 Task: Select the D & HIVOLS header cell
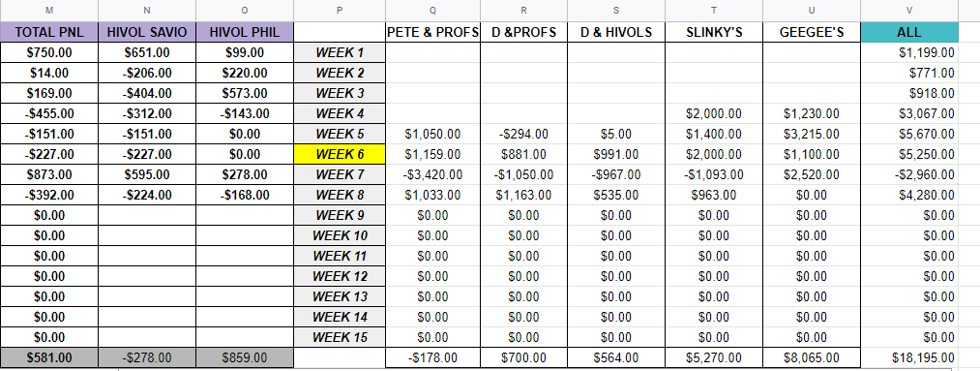coord(616,33)
